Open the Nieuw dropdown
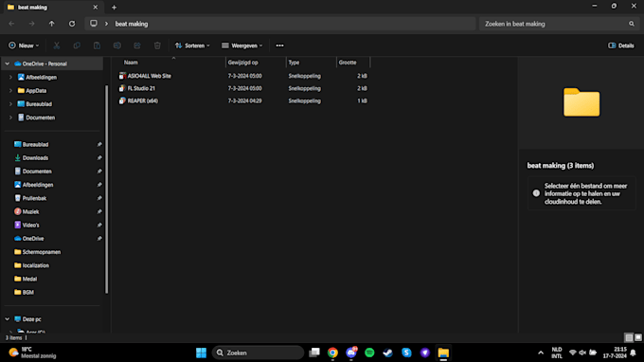Image resolution: width=644 pixels, height=362 pixels. point(24,45)
